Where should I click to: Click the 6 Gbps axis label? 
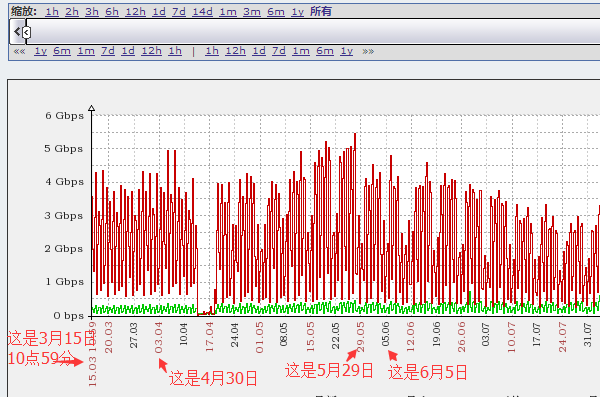[x=64, y=116]
